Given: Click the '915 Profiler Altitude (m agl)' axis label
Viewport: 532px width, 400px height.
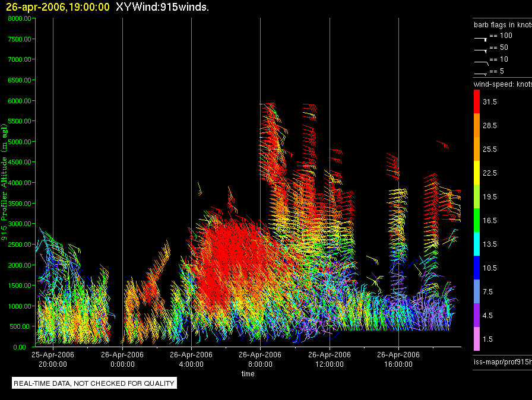Looking at the screenshot, I should [x=4, y=182].
